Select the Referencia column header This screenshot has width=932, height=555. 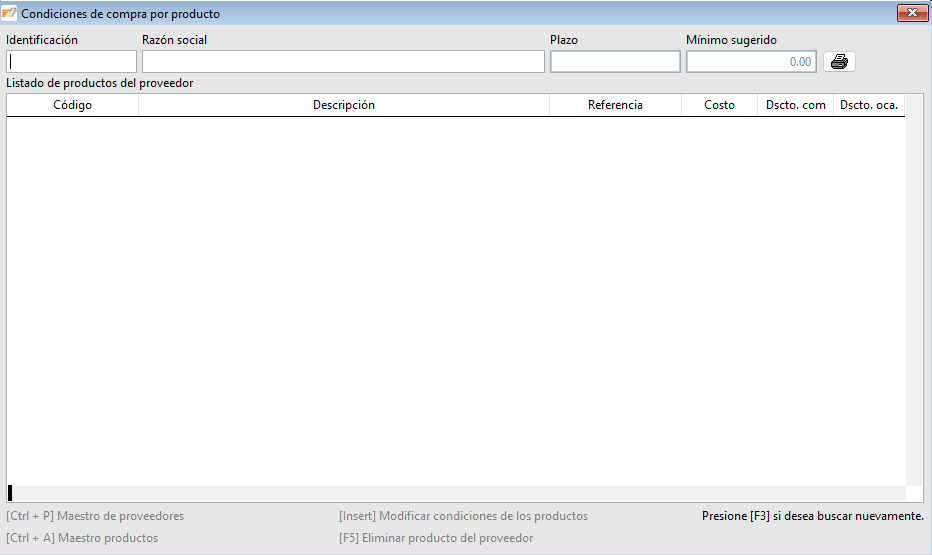point(615,105)
